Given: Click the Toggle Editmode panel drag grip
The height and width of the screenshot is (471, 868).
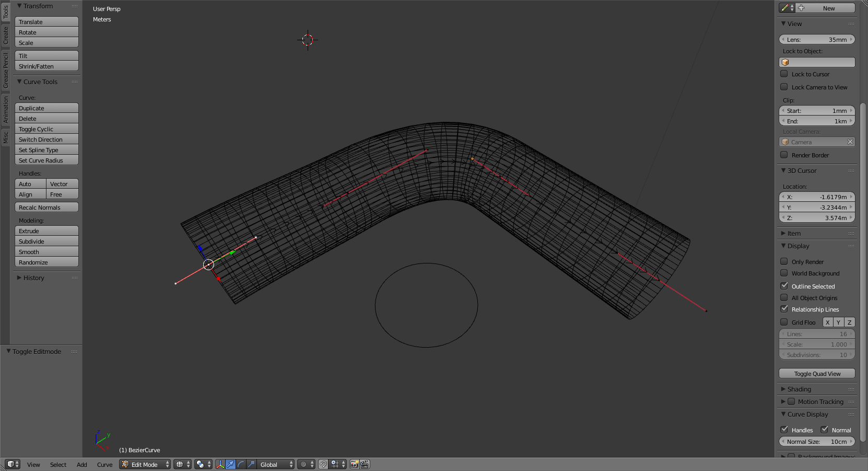Looking at the screenshot, I should click(x=75, y=352).
